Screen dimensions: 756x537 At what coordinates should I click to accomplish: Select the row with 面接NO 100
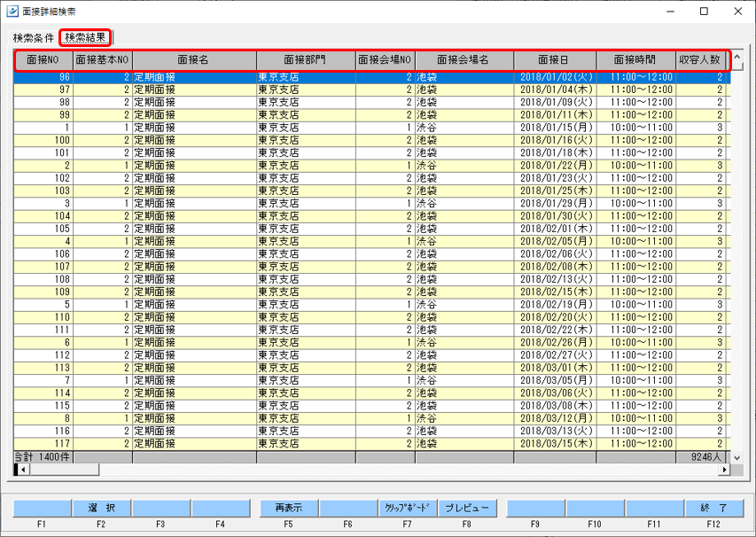(371, 140)
